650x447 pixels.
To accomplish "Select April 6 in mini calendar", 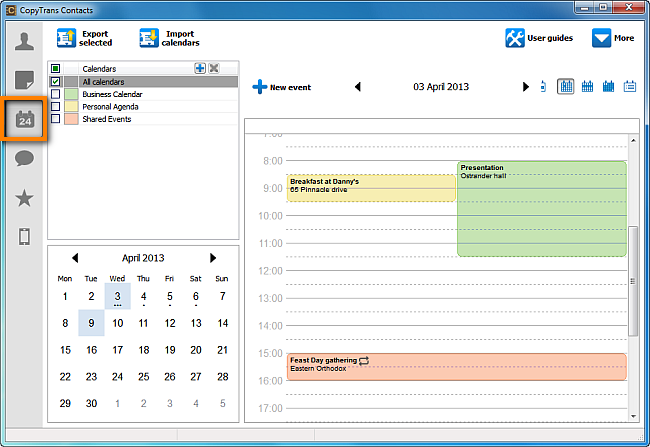I will 196,296.
